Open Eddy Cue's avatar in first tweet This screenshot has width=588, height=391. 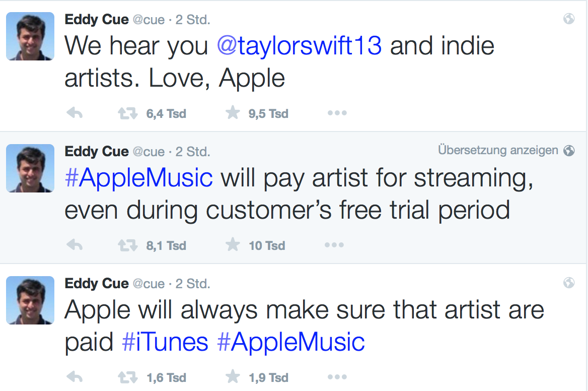[30, 36]
